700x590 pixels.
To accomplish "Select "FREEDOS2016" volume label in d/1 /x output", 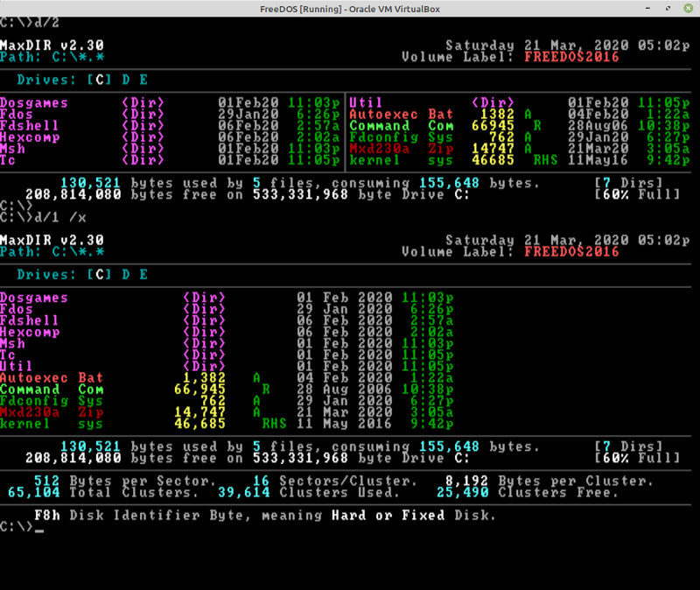I will point(571,252).
